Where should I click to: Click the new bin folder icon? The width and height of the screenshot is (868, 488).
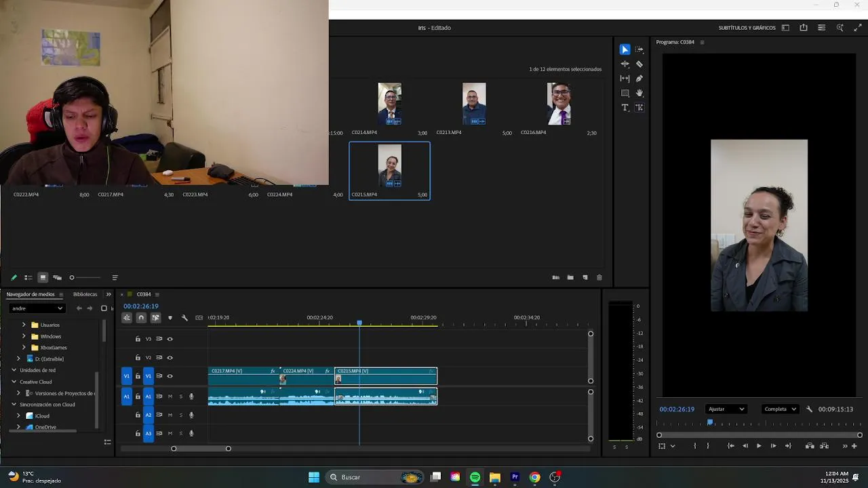coord(570,277)
